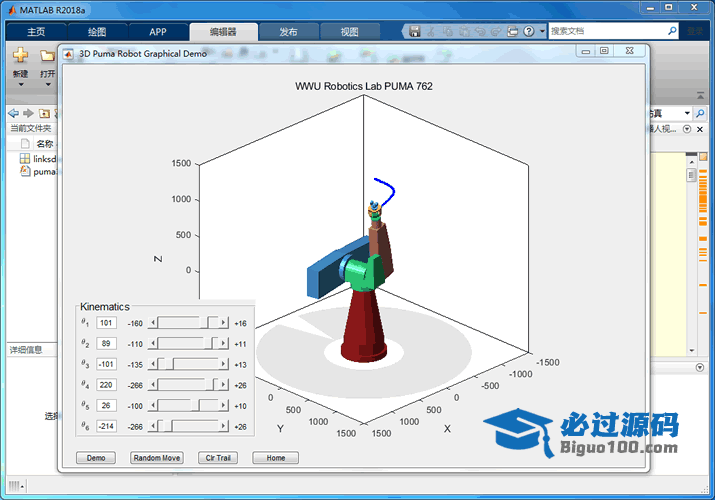Go forward with the gray right arrow
715x500 pixels.
coord(28,113)
